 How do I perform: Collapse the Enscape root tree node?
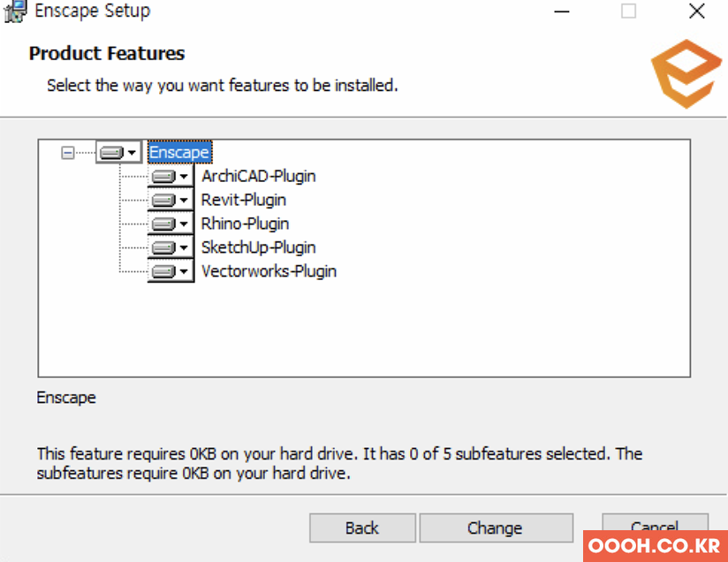point(68,152)
